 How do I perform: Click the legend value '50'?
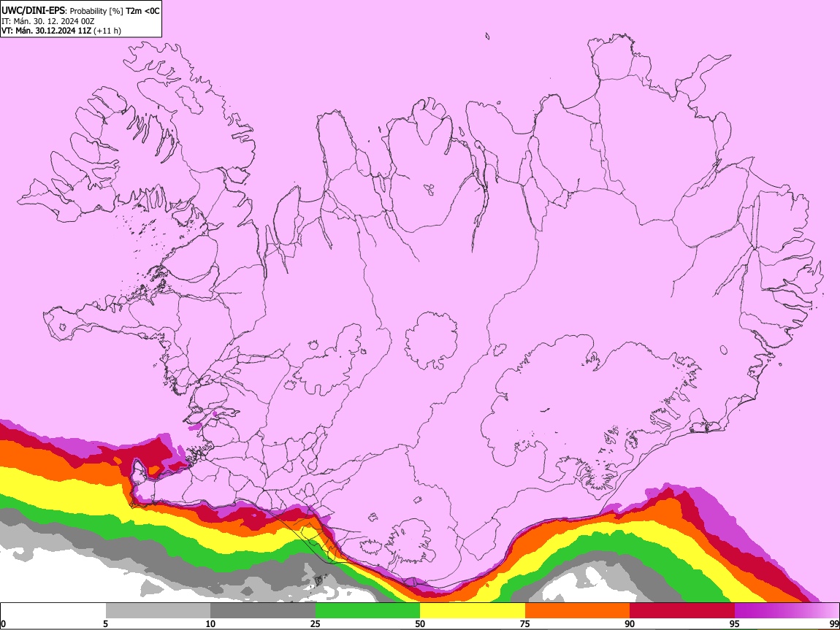pyautogui.click(x=420, y=623)
